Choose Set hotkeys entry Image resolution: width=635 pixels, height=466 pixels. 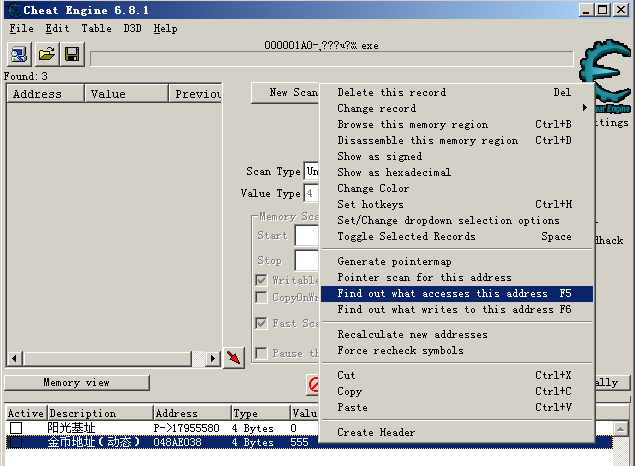pos(457,204)
